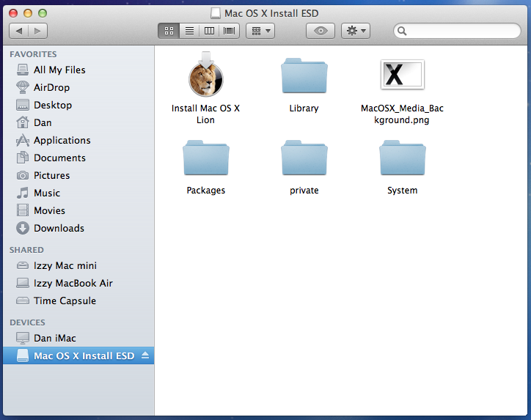
Task: Go forward with the right arrow button
Action: coord(37,31)
